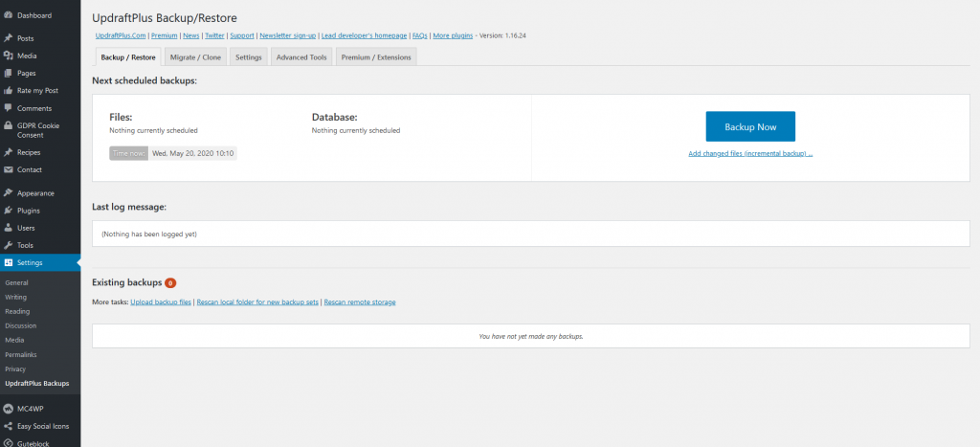Click the Existing backups count badge
Image resolution: width=980 pixels, height=447 pixels.
click(x=170, y=283)
